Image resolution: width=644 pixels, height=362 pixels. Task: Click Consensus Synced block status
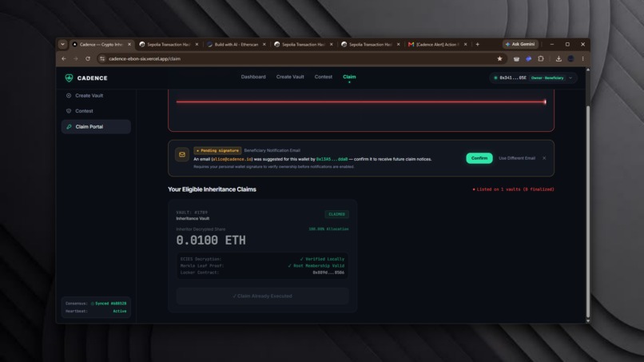tap(96, 304)
